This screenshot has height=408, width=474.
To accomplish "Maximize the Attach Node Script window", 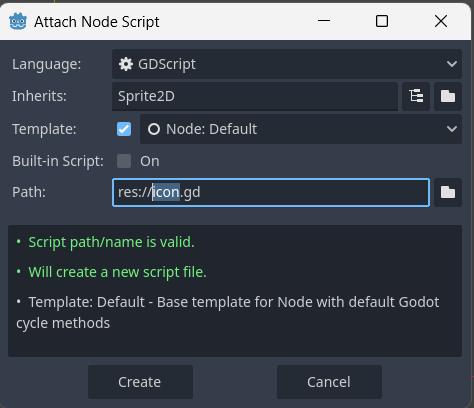I will click(382, 21).
